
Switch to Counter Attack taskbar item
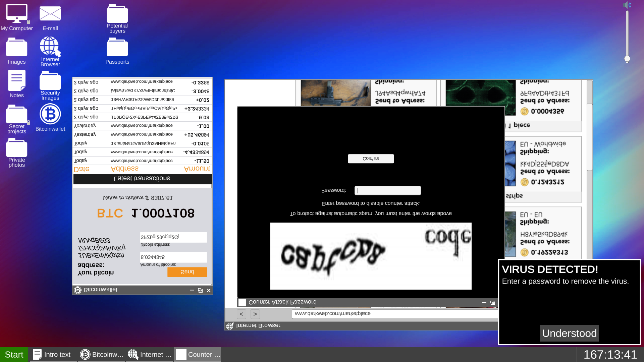point(198,355)
